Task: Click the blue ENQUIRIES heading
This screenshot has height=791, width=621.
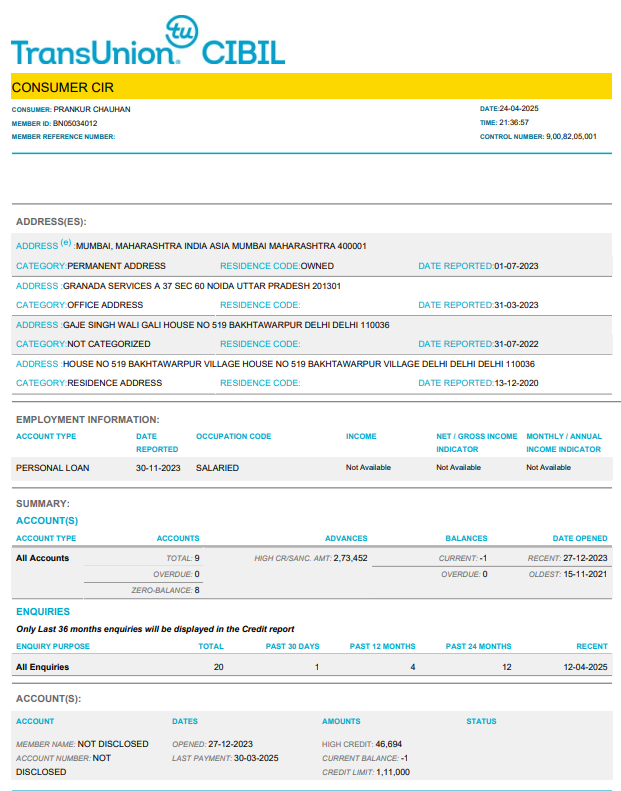Action: pyautogui.click(x=43, y=611)
